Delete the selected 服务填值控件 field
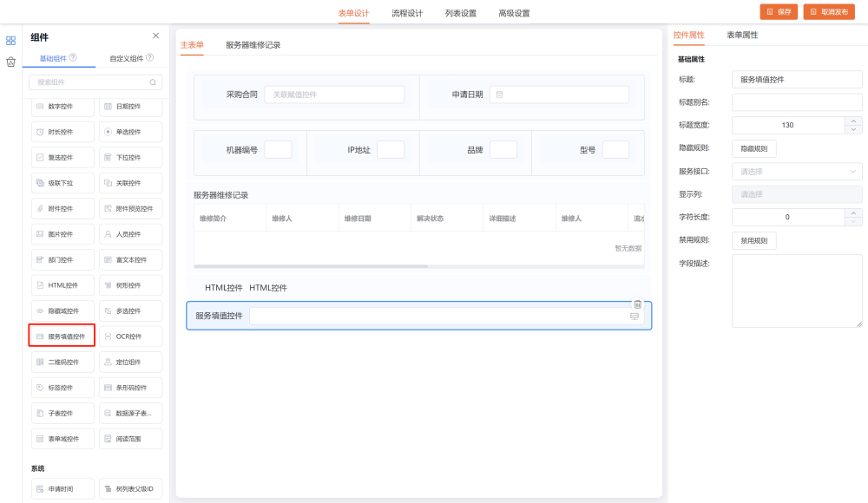The image size is (868, 503). pos(637,304)
